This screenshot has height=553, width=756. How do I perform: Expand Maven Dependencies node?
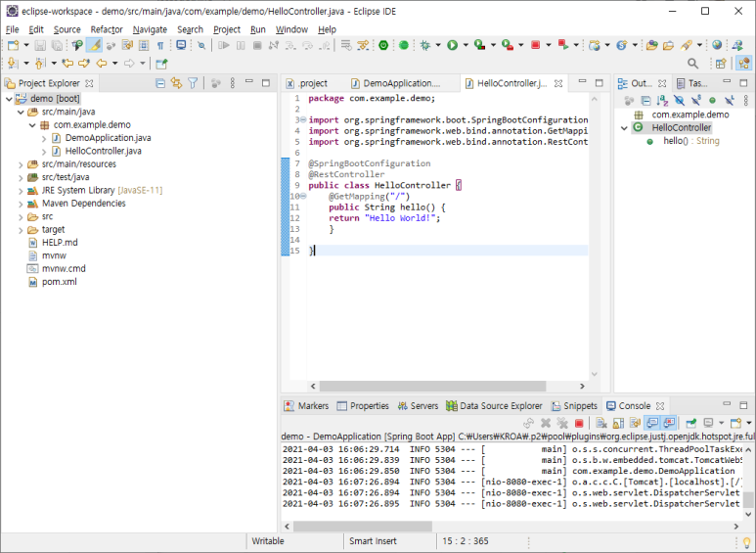pos(21,205)
